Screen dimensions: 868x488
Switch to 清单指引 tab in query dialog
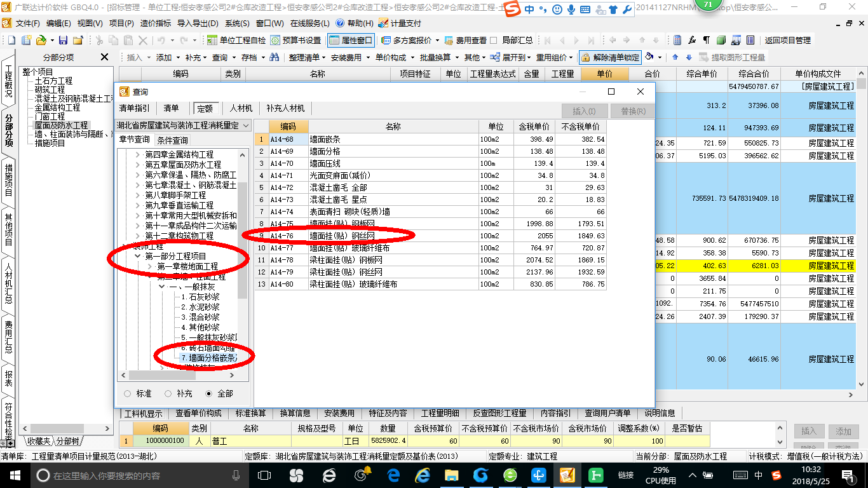135,109
